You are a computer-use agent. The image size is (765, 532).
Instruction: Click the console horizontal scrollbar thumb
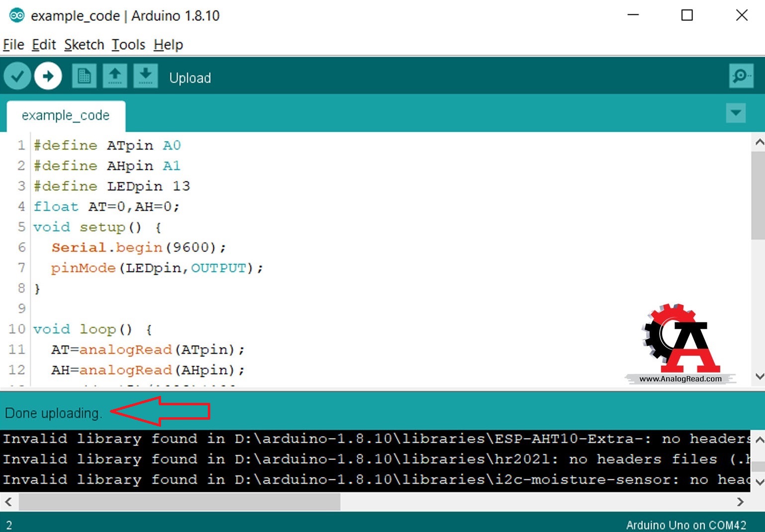179,502
